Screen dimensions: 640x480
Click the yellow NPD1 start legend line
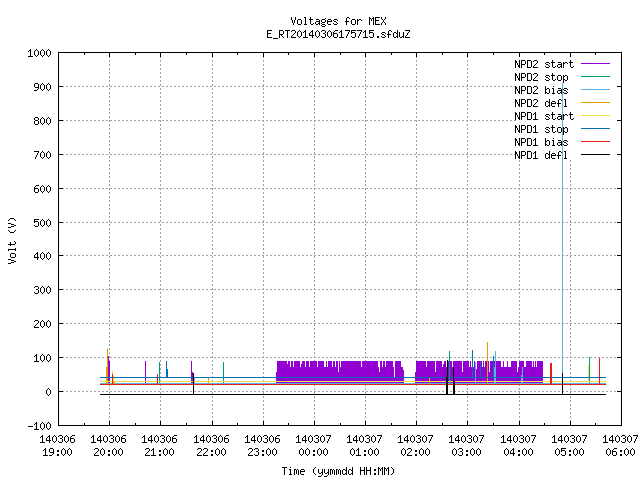pos(595,116)
